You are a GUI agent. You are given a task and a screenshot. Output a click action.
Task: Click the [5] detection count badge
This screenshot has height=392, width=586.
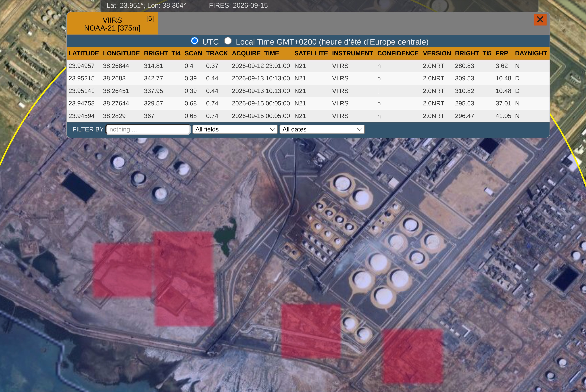point(150,19)
